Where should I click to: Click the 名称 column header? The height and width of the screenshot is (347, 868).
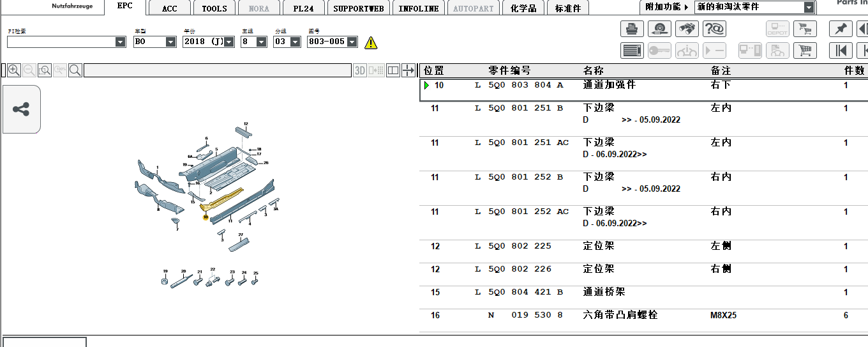pyautogui.click(x=594, y=70)
